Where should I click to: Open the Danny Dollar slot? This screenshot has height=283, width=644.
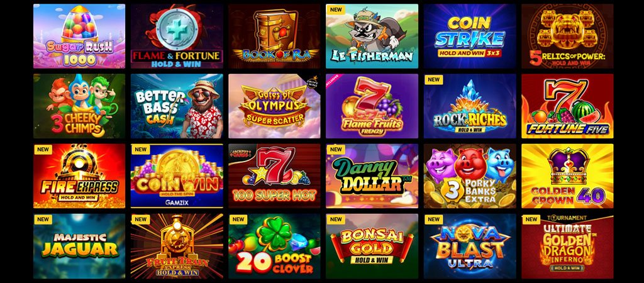coord(372,176)
